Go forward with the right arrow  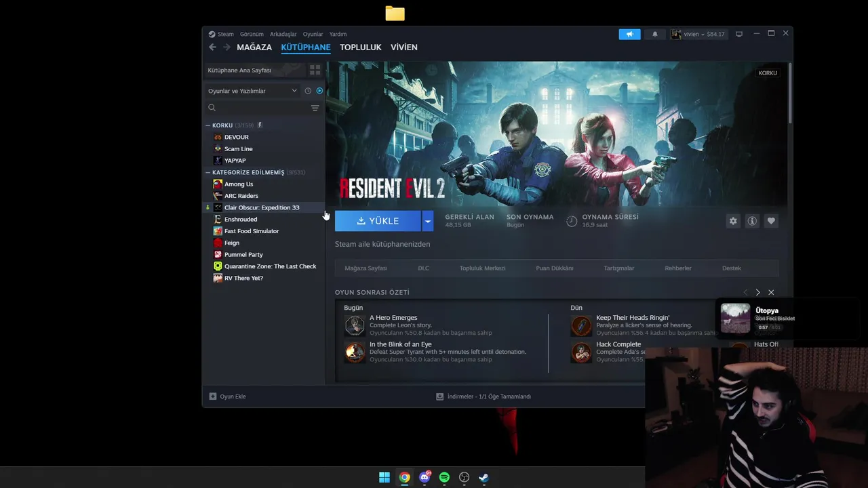pos(227,47)
